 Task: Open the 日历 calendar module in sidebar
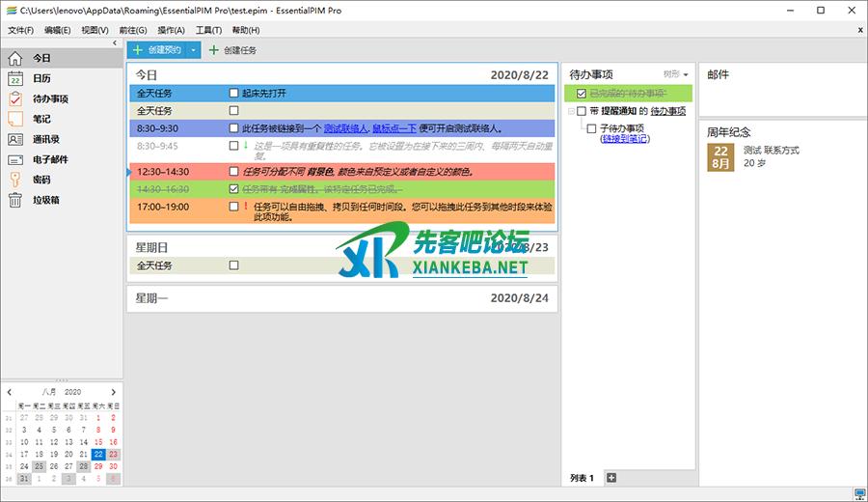click(x=41, y=78)
